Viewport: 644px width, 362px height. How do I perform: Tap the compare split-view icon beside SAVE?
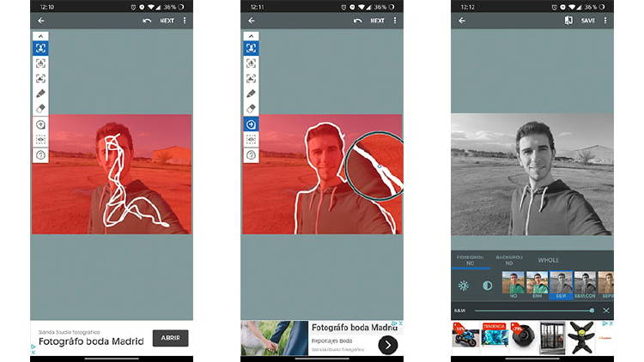[x=568, y=20]
